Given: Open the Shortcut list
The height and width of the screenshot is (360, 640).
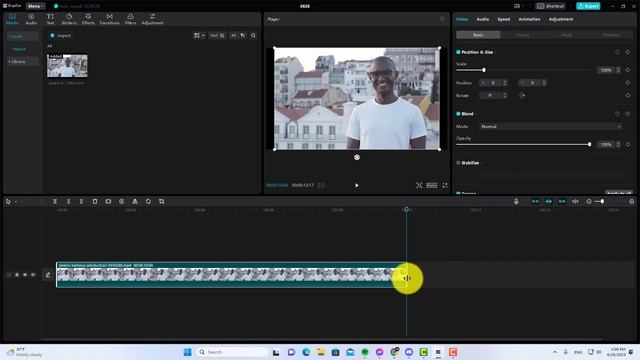Looking at the screenshot, I should coord(550,6).
